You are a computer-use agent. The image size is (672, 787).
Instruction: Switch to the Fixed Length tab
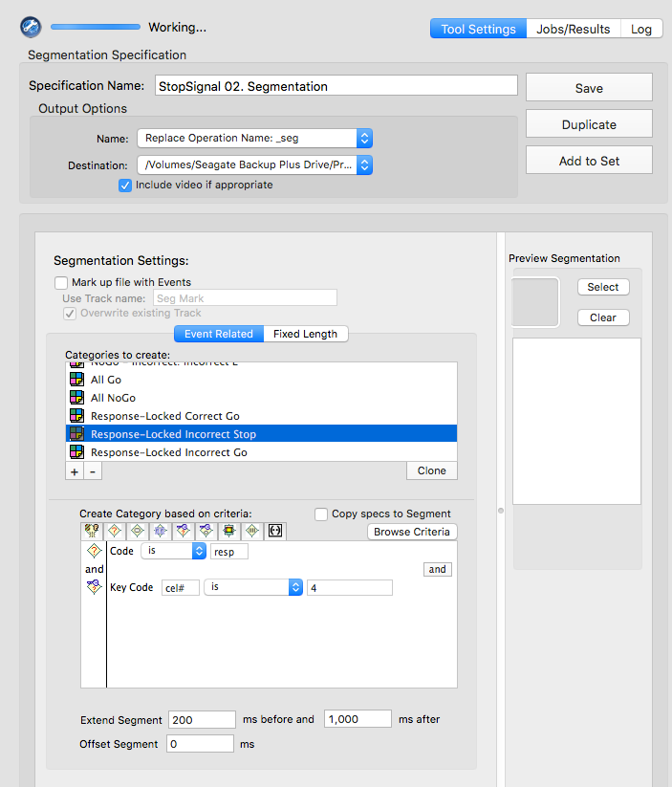click(x=305, y=334)
